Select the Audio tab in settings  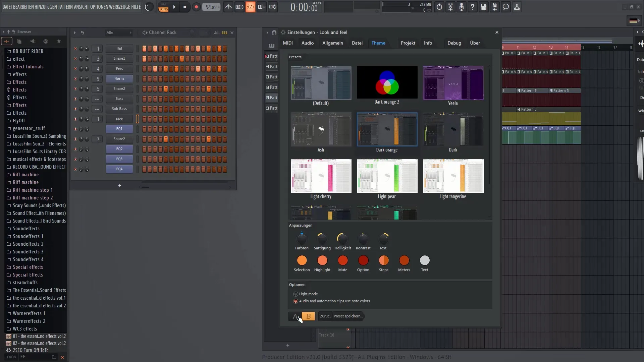pyautogui.click(x=307, y=43)
